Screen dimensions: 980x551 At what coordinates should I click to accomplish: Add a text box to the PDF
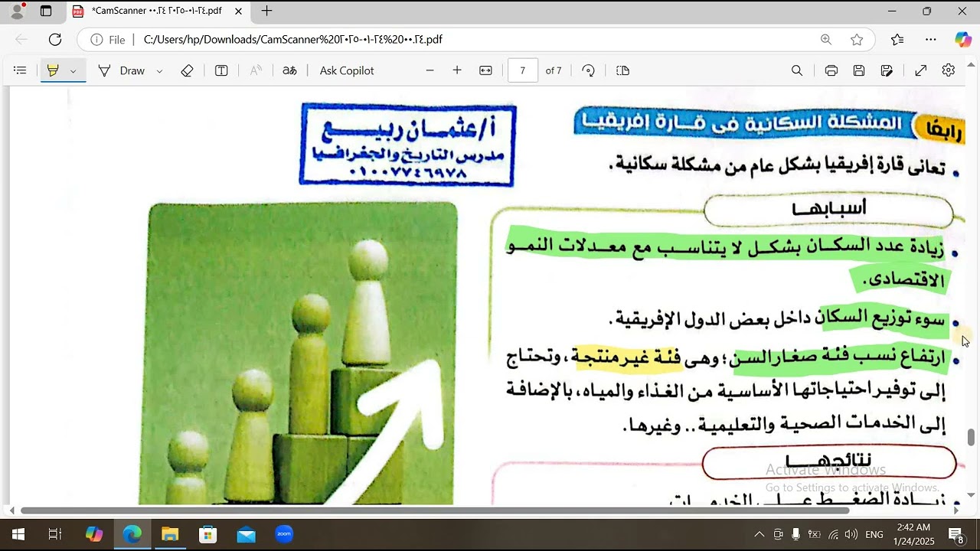point(221,70)
